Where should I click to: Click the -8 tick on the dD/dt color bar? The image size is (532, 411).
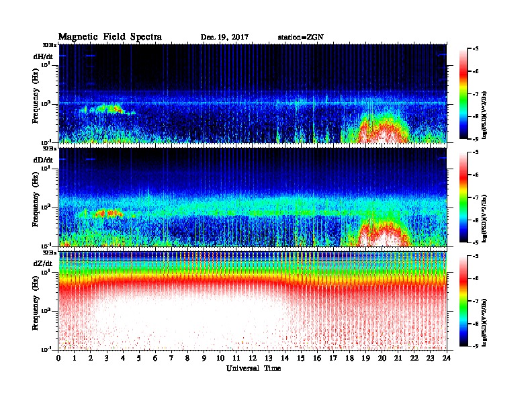pyautogui.click(x=476, y=220)
